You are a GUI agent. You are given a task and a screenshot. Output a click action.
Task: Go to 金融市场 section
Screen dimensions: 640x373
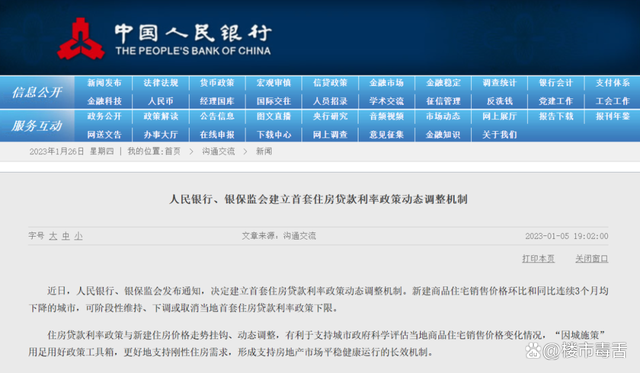click(387, 83)
